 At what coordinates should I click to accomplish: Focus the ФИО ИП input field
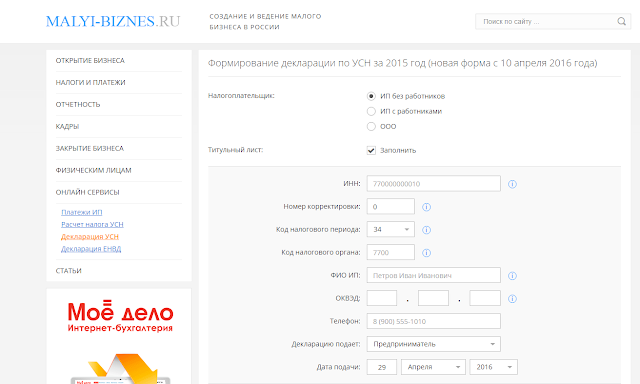[433, 275]
